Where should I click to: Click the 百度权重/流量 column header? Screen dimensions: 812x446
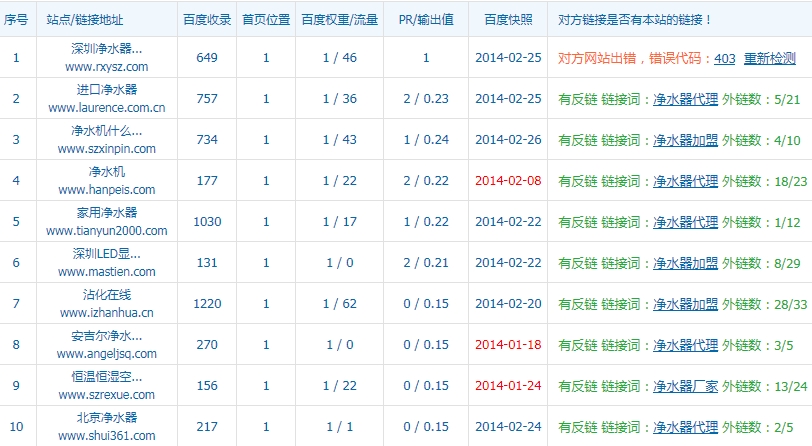[340, 20]
